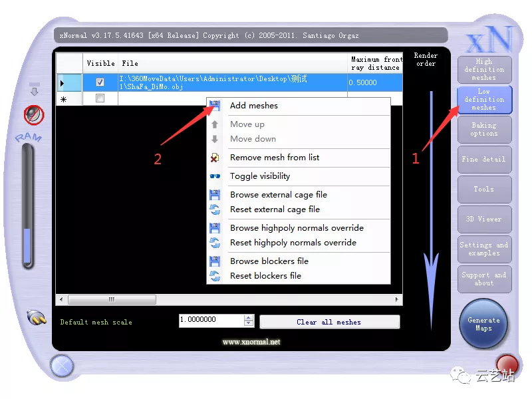
Task: Click the Move down arrow icon
Action: (214, 139)
